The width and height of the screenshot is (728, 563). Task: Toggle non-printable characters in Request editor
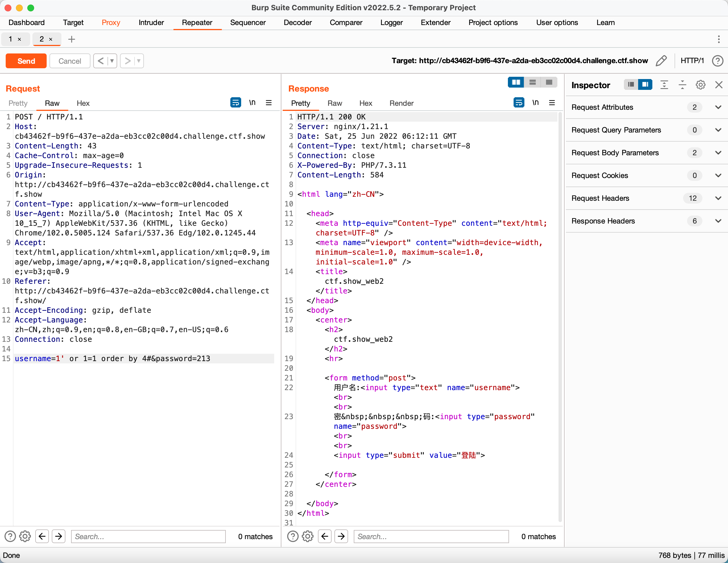tap(252, 103)
